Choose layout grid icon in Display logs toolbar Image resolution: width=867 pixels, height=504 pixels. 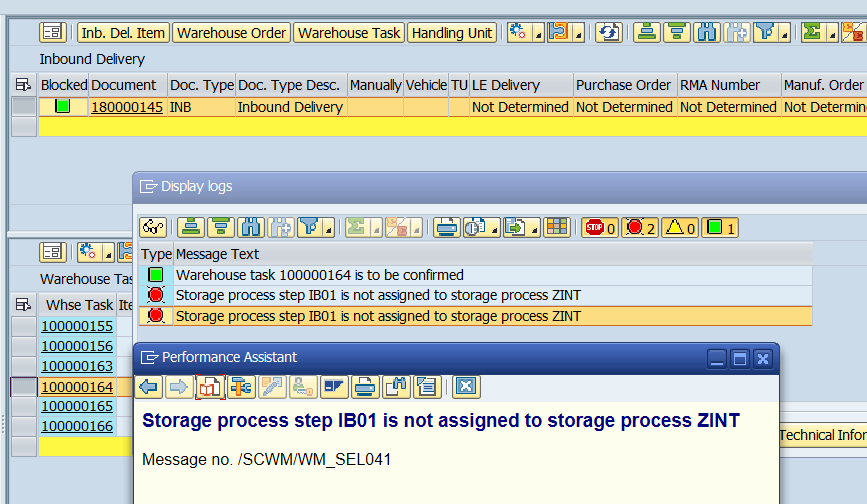tap(556, 227)
